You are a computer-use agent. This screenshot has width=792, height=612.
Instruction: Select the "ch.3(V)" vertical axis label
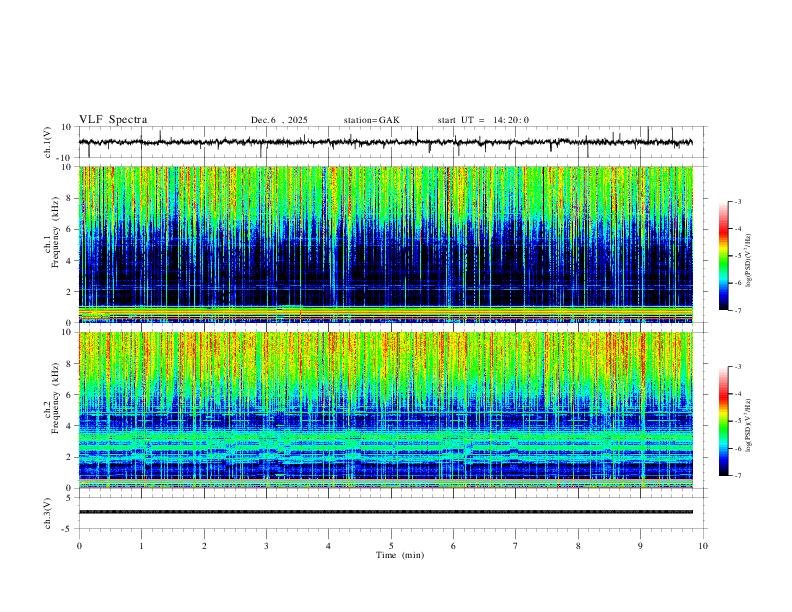(48, 513)
